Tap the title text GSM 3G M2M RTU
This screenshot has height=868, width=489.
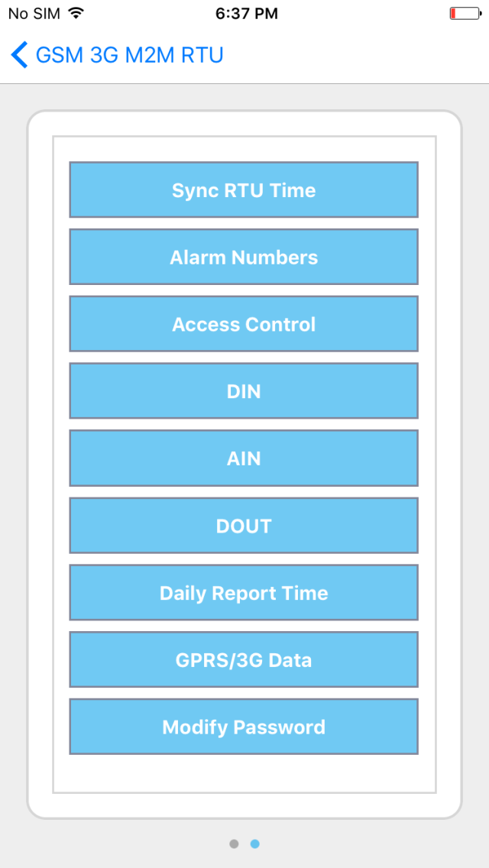click(x=128, y=54)
